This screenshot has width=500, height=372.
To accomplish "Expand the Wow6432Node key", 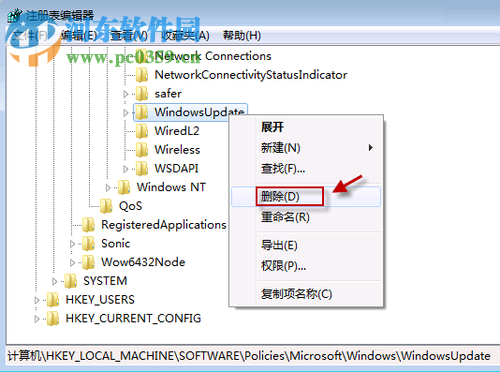I will 72,263.
